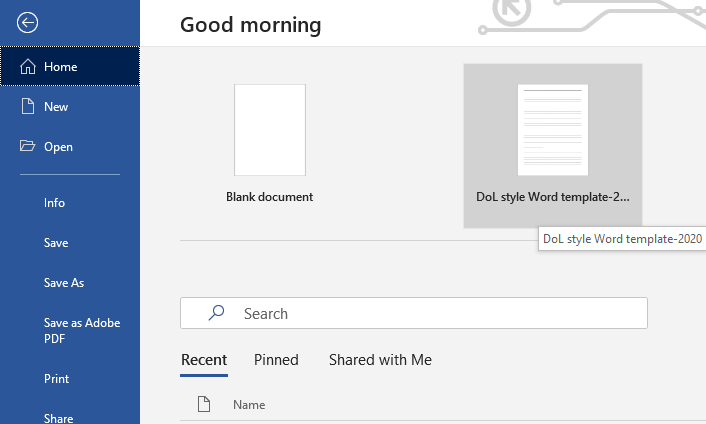The height and width of the screenshot is (424, 706).
Task: Switch to the Shared with Me tab
Action: tap(380, 360)
